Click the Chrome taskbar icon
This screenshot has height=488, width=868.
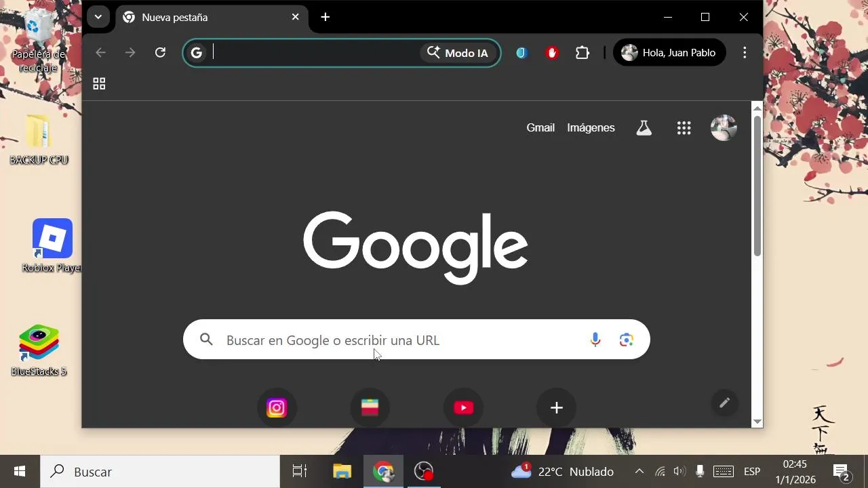point(383,471)
